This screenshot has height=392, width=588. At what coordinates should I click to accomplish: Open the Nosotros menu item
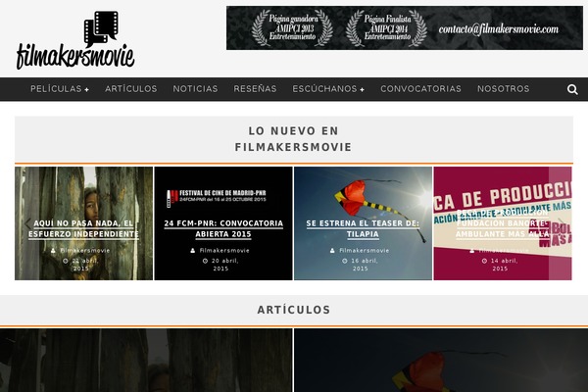click(504, 89)
